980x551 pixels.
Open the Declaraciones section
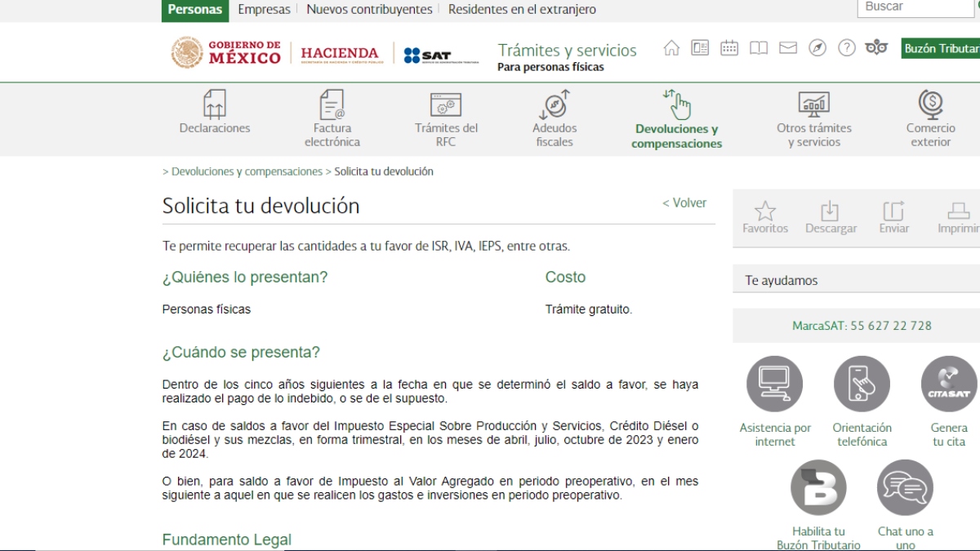pos(213,118)
